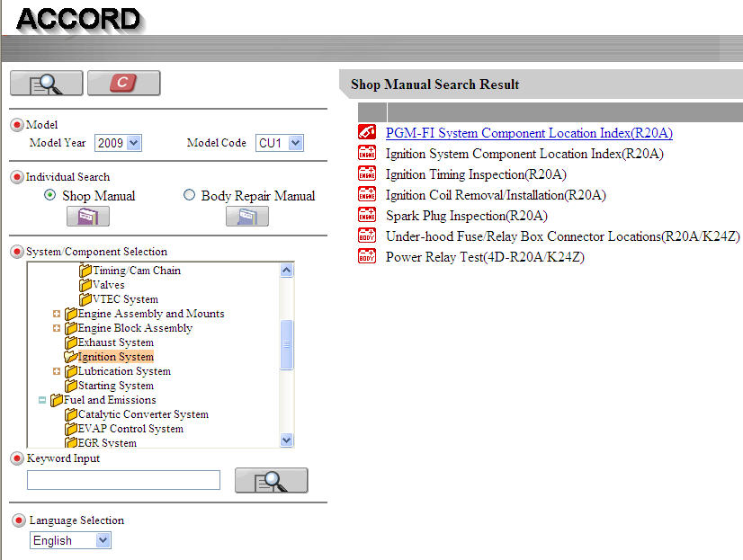
Task: Open Power Relay Test(4D-R20A/K24Z) result
Action: [485, 257]
